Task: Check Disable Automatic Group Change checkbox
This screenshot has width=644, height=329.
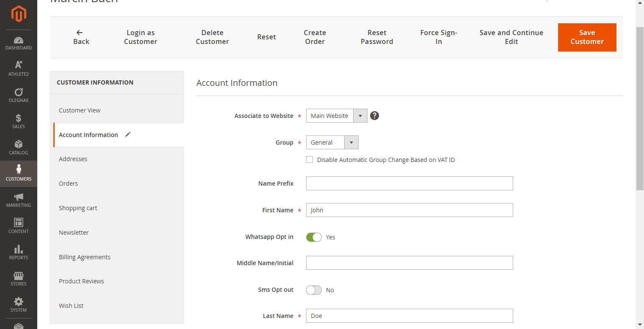Action: (310, 159)
